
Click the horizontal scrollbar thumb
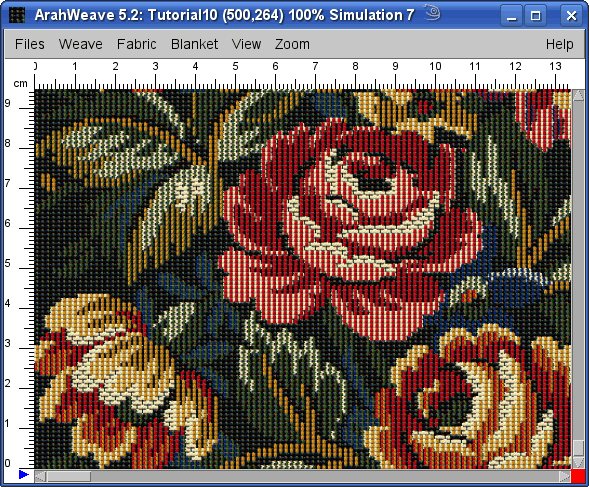(68, 476)
